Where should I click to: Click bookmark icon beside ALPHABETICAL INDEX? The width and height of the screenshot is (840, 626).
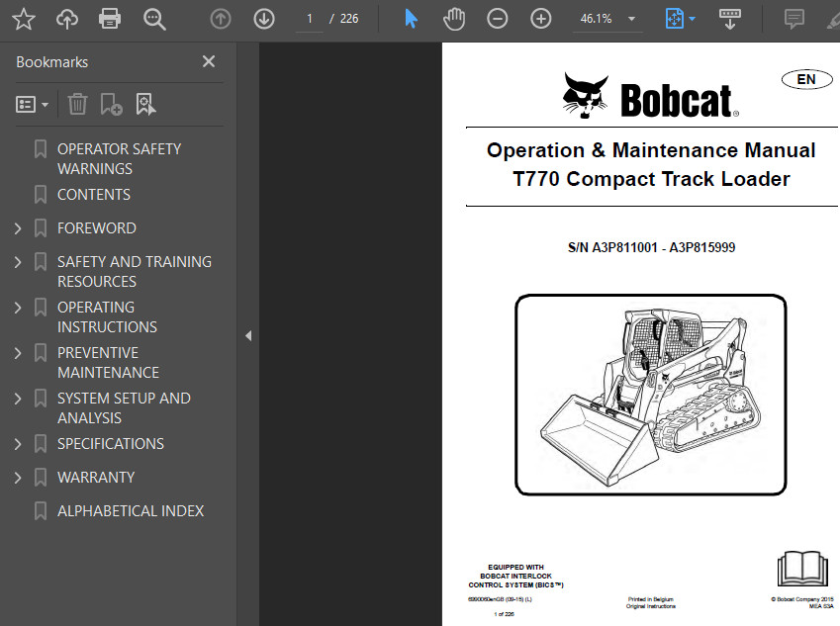[x=41, y=511]
